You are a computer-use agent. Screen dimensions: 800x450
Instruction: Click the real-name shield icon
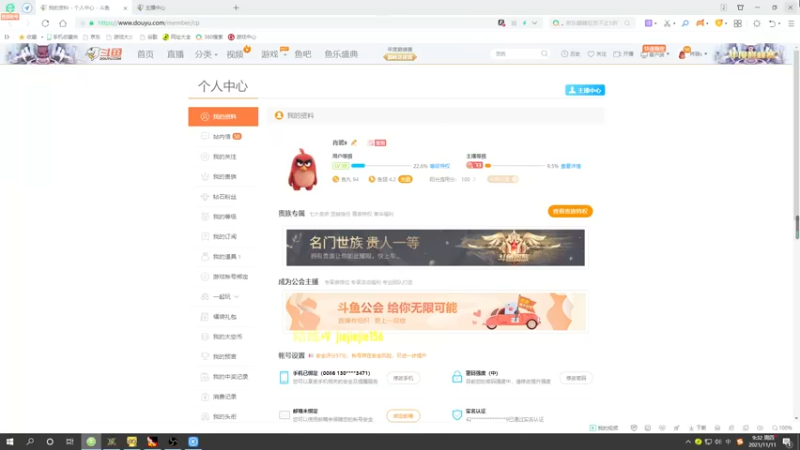click(457, 415)
